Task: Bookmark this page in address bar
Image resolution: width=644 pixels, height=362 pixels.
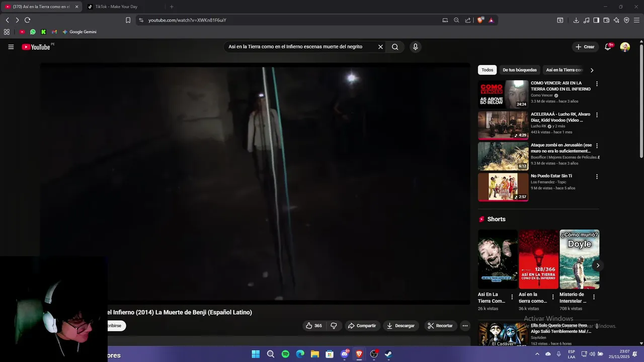Action: 128,20
